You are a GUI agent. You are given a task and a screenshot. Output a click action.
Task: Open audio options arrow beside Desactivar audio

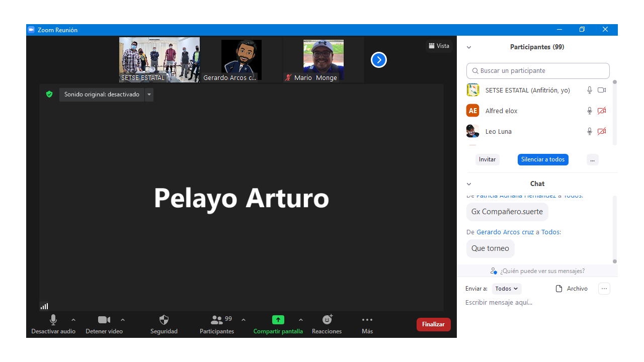pyautogui.click(x=73, y=320)
